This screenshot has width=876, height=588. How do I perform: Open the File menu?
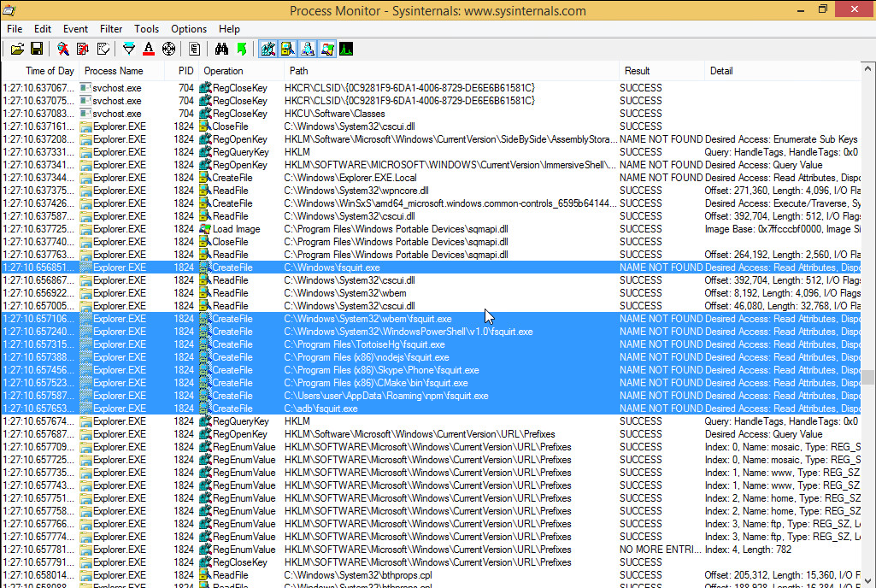click(x=15, y=29)
